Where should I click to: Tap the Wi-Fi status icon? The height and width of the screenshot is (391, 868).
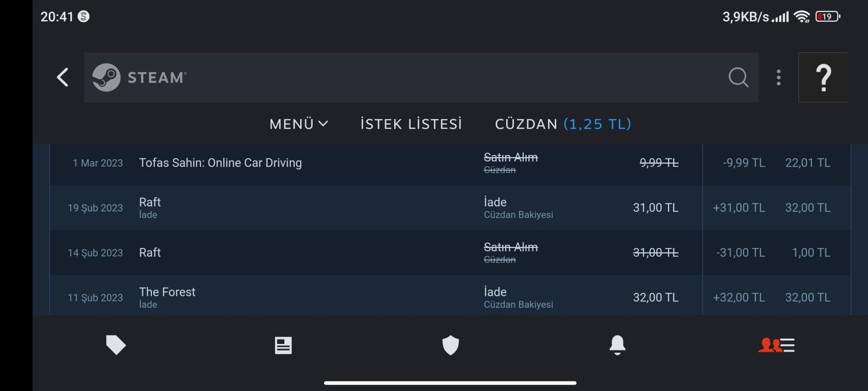coord(802,17)
